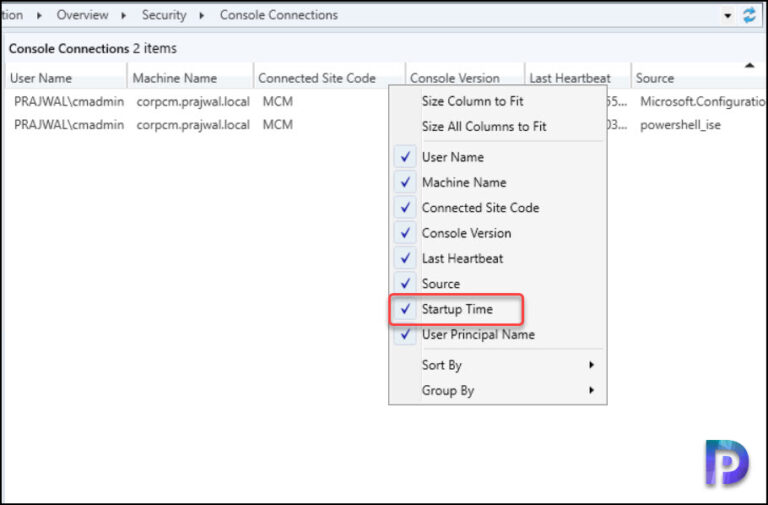The width and height of the screenshot is (768, 505).
Task: Open the Sort By submenu
Action: click(x=497, y=365)
